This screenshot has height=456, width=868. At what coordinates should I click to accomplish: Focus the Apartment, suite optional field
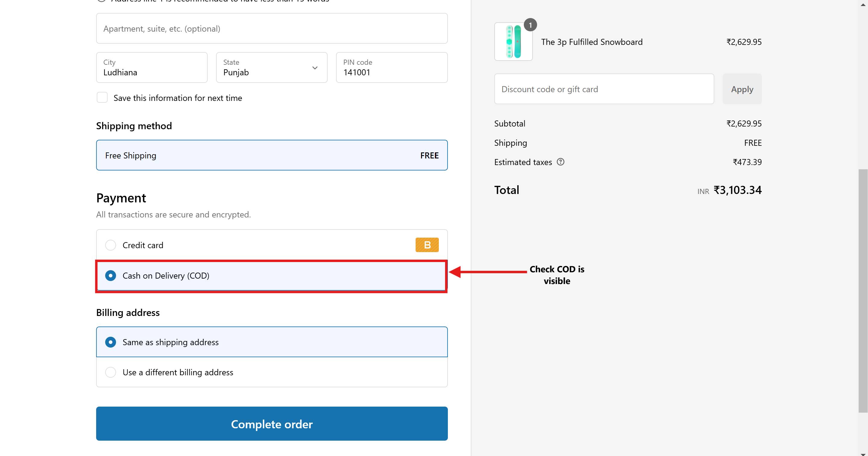(272, 29)
